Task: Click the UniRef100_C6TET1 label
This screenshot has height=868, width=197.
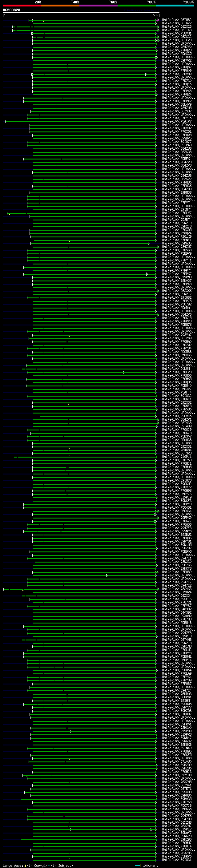Action: (177, 789)
